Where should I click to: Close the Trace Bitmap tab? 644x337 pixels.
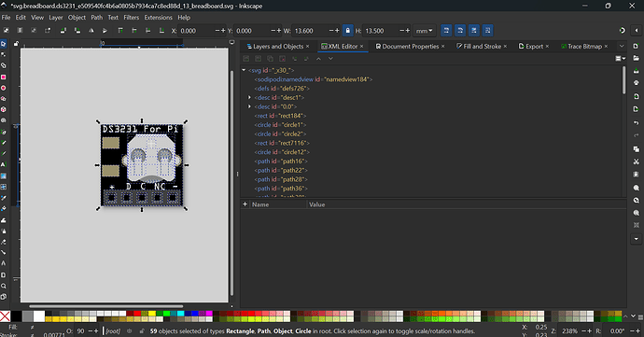tap(606, 47)
